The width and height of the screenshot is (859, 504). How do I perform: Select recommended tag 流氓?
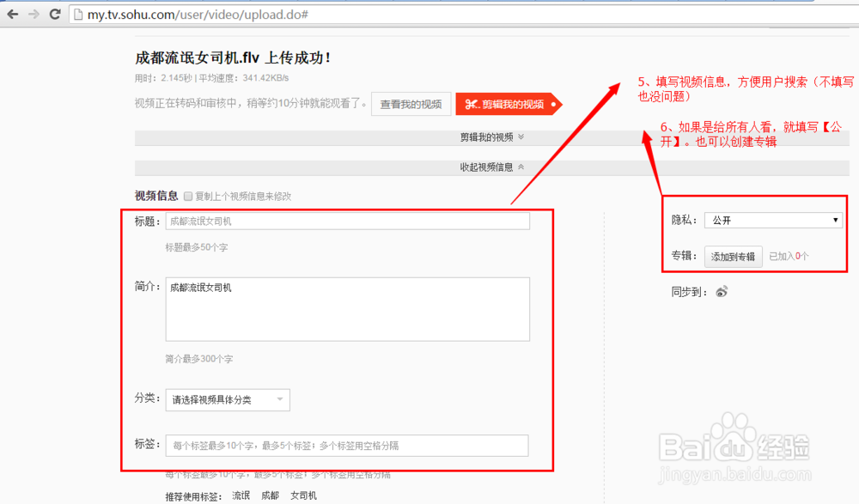(x=241, y=495)
